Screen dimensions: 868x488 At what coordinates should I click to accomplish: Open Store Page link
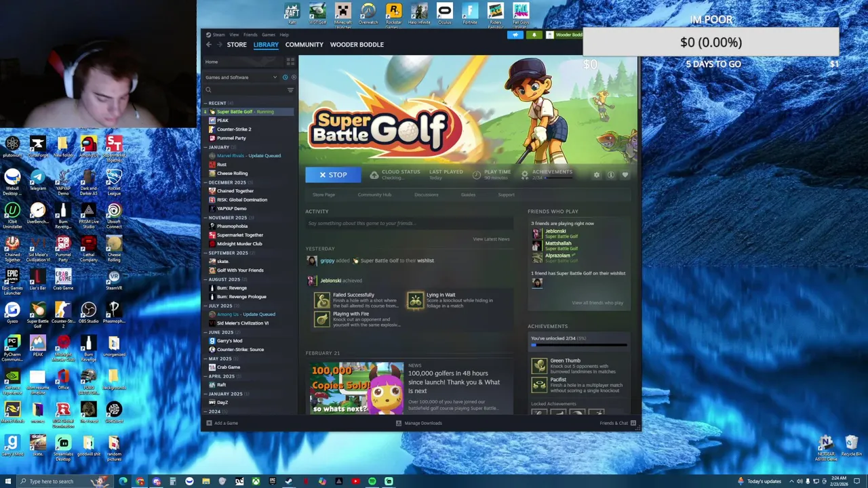323,195
